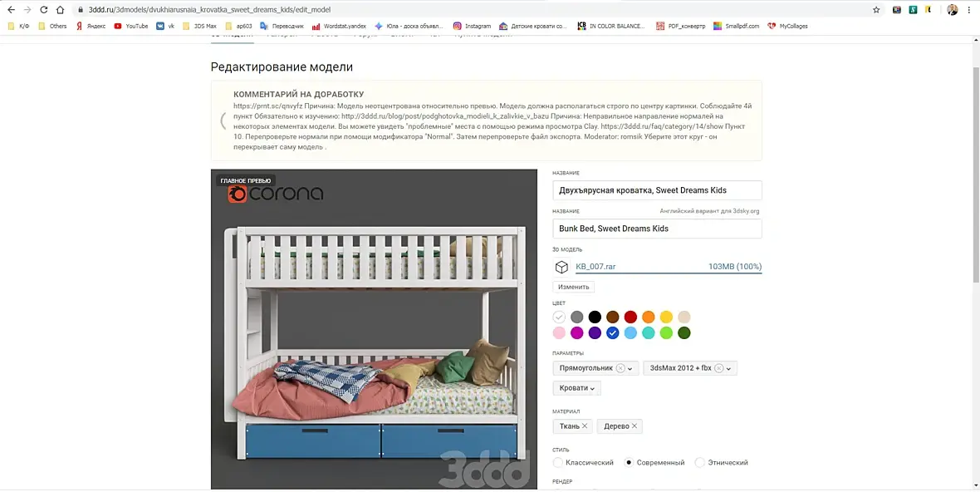Open the Smallpdf.com bookmark
Image resolution: width=980 pixels, height=492 pixels.
click(737, 27)
